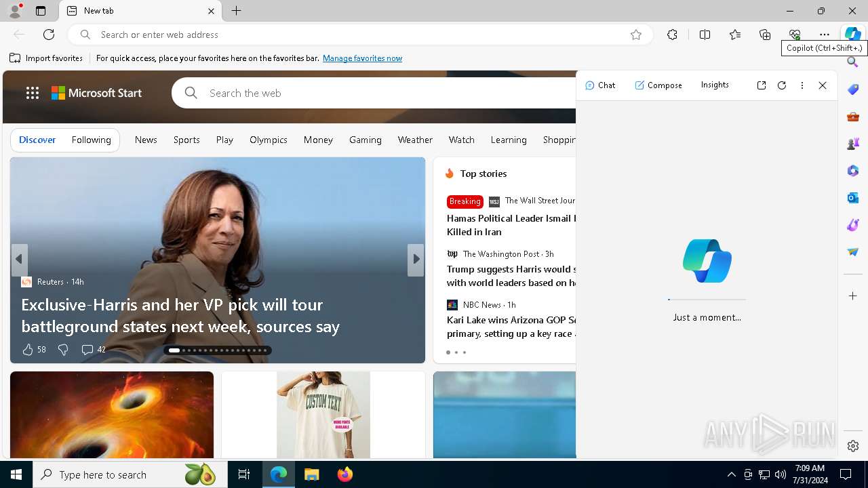Screen dimensions: 868x488
Task: Close the New tab page tab
Action: coord(211,11)
